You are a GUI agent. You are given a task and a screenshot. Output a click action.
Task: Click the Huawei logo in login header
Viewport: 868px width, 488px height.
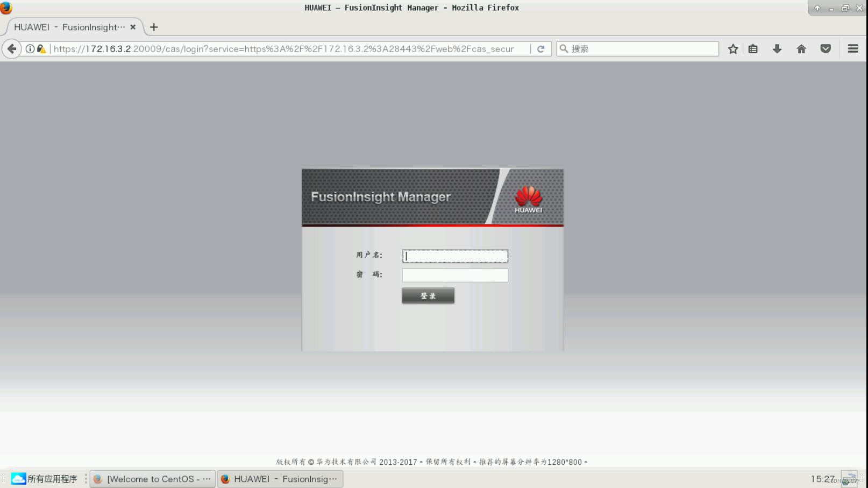click(529, 200)
